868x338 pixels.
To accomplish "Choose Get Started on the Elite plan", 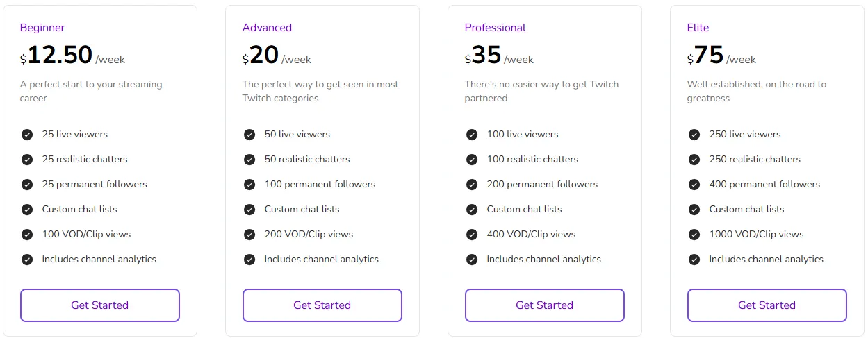I will (x=767, y=305).
